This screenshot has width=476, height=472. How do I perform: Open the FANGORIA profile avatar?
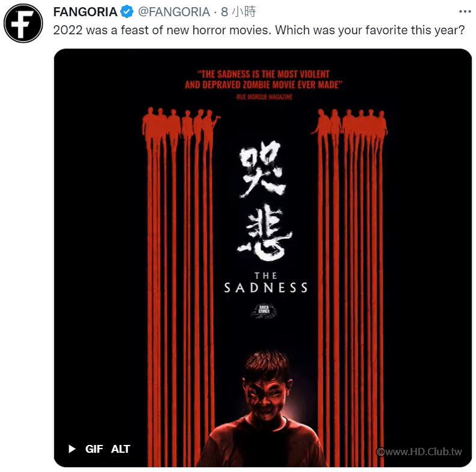[x=23, y=23]
